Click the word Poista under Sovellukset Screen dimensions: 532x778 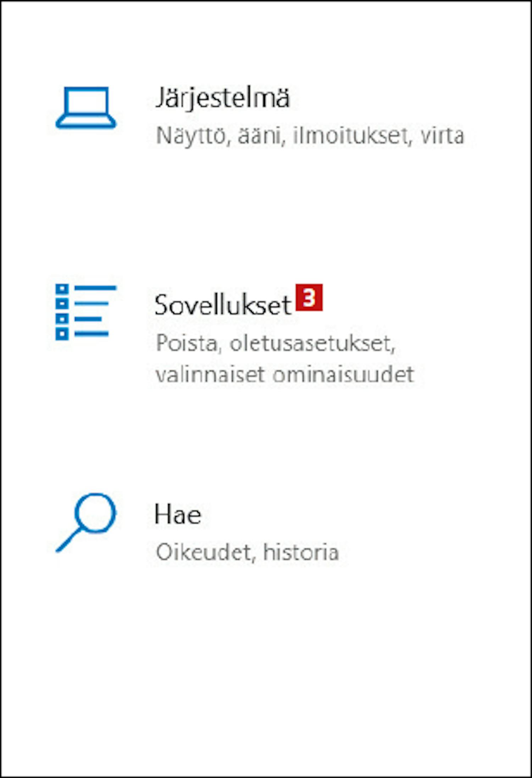[187, 344]
